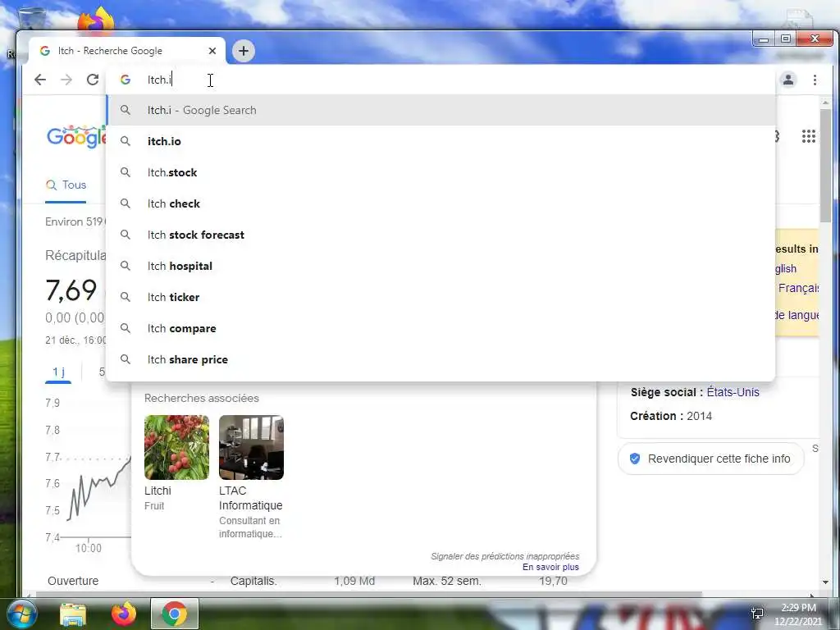Choose the 'Itch check' suggestion
Image resolution: width=840 pixels, height=630 pixels.
pyautogui.click(x=441, y=203)
